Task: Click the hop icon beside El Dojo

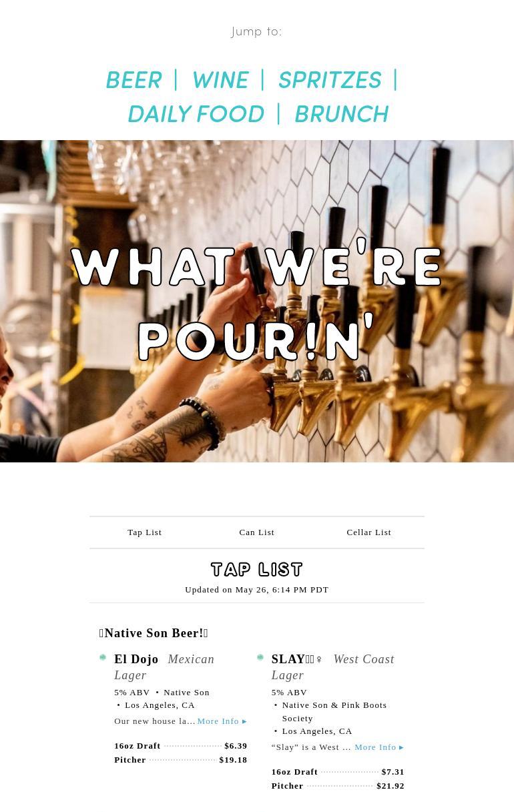Action: coord(103,658)
